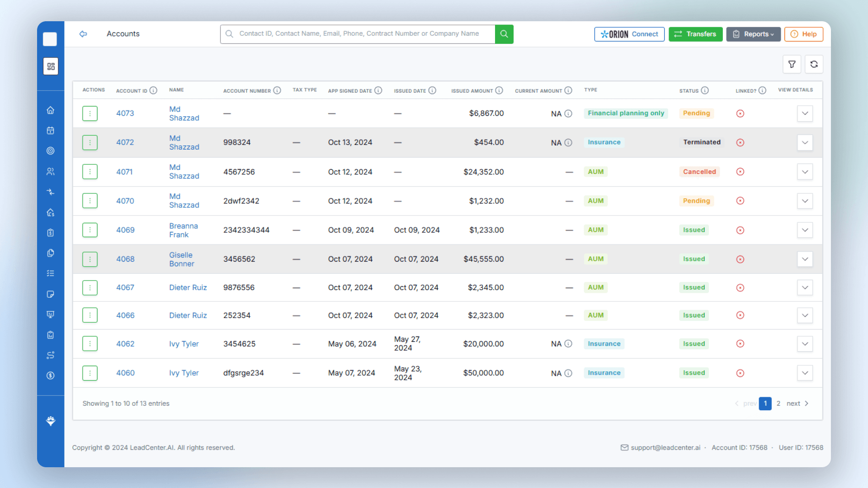
Task: Open contact Giselle Bonner
Action: pos(182,259)
